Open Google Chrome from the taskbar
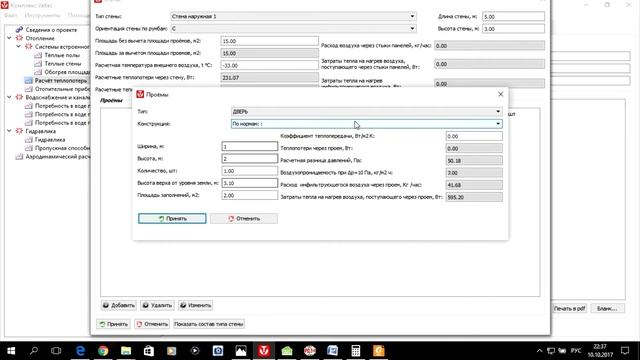The height and width of the screenshot is (360, 640). (103, 351)
